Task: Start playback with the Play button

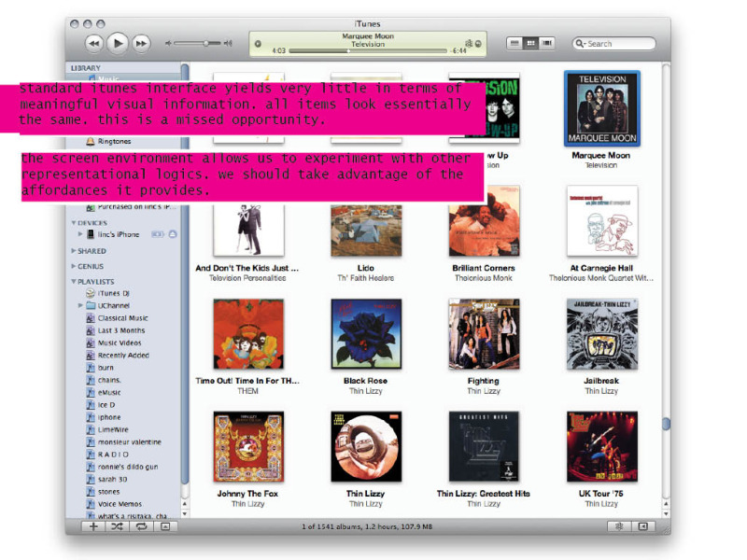Action: 118,43
